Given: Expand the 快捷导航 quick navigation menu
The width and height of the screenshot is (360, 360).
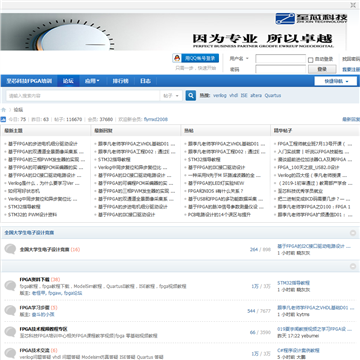Looking at the screenshot, I should (x=336, y=81).
